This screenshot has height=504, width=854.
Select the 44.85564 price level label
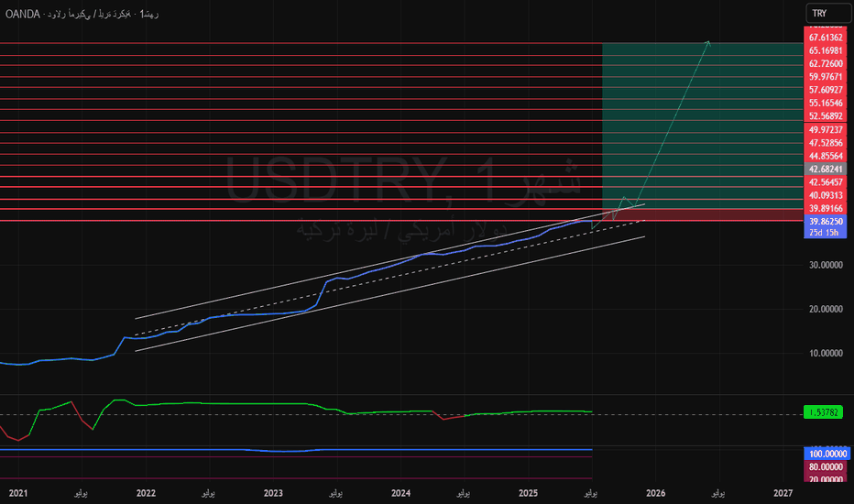coord(825,156)
